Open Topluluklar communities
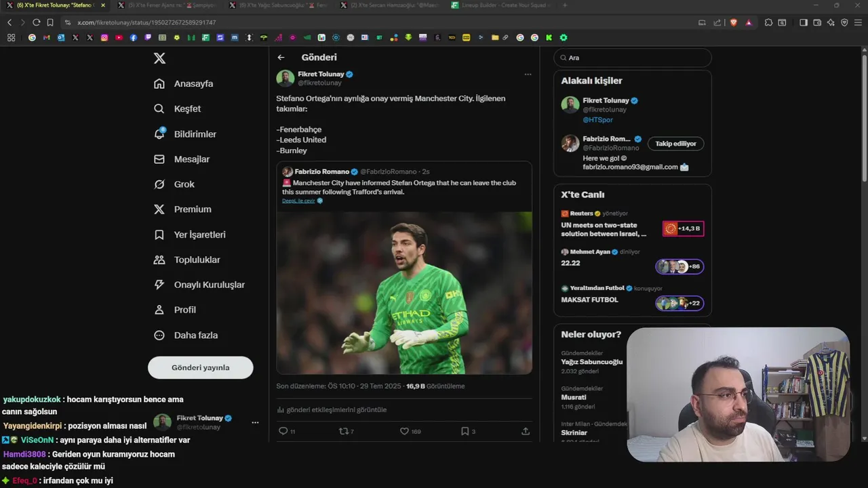Screen dimensions: 868x488 187,260
